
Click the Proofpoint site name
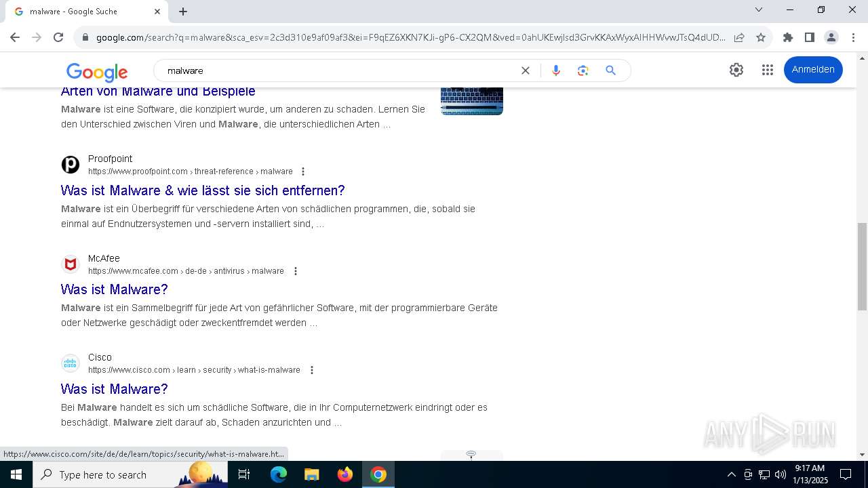click(110, 159)
